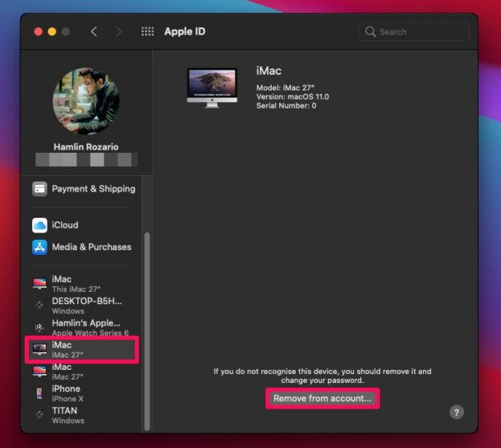Viewport: 501px width, 448px height.
Task: Select the TITAN Windows device
Action: coord(82,415)
